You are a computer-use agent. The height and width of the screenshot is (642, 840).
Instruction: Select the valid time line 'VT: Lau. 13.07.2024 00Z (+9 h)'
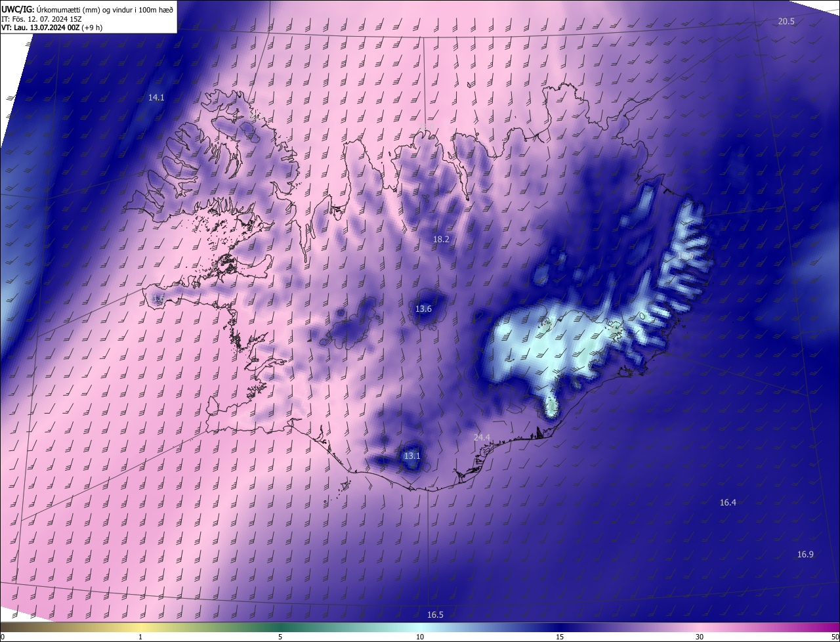(52, 27)
